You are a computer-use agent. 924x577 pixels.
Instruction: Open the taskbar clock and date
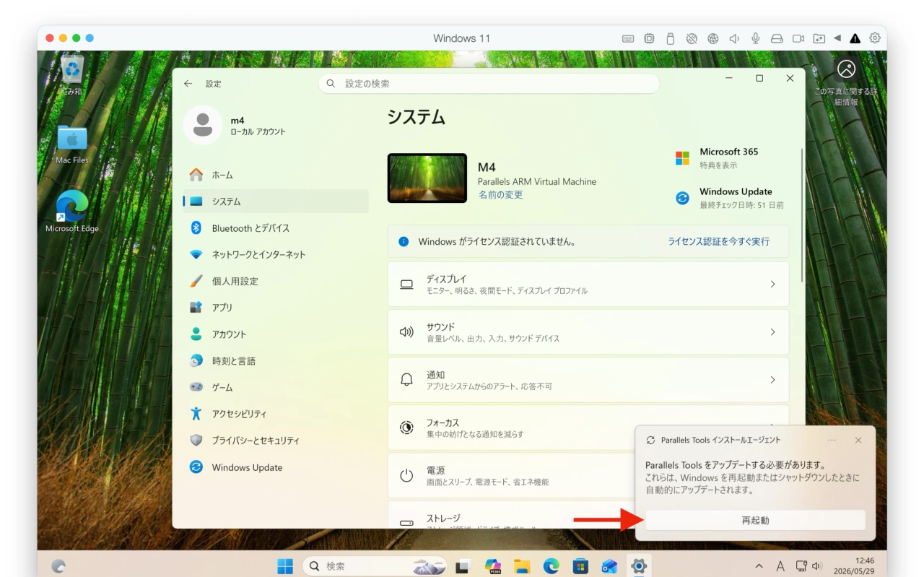[854, 566]
